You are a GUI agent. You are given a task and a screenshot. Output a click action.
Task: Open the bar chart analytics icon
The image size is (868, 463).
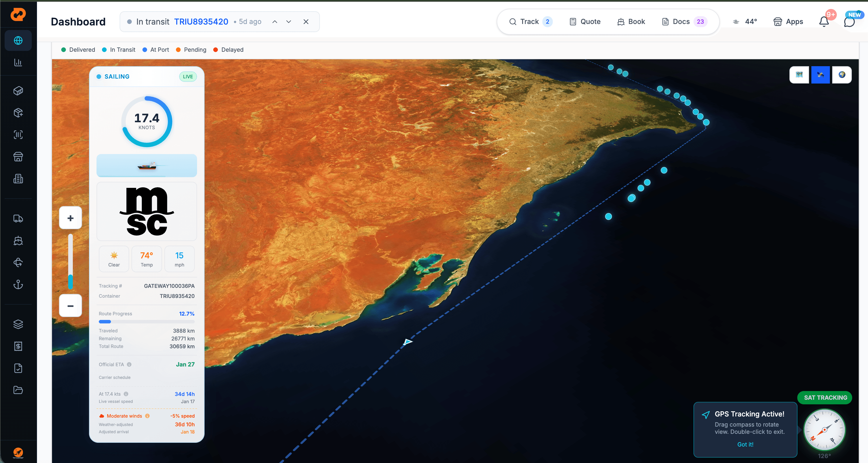click(x=18, y=62)
